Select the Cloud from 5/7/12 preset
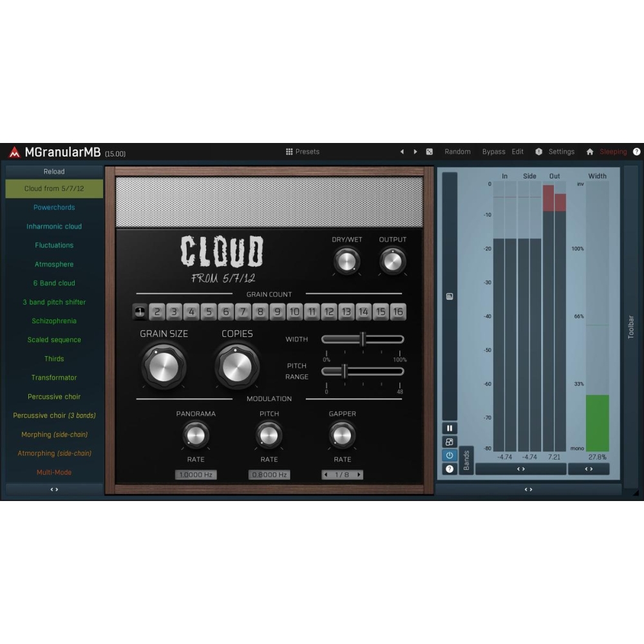This screenshot has width=644, height=644. pos(54,189)
